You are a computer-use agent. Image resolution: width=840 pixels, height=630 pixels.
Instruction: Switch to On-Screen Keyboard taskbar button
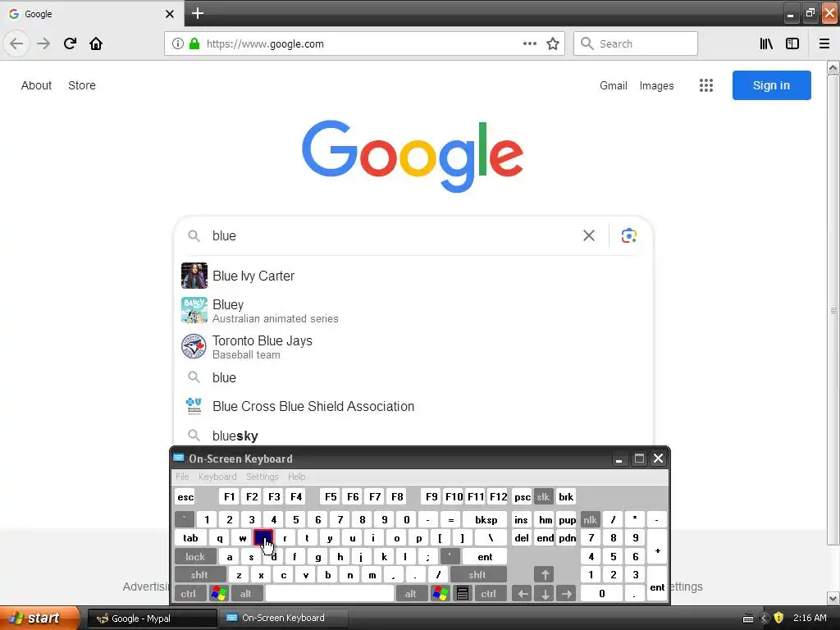click(x=284, y=619)
